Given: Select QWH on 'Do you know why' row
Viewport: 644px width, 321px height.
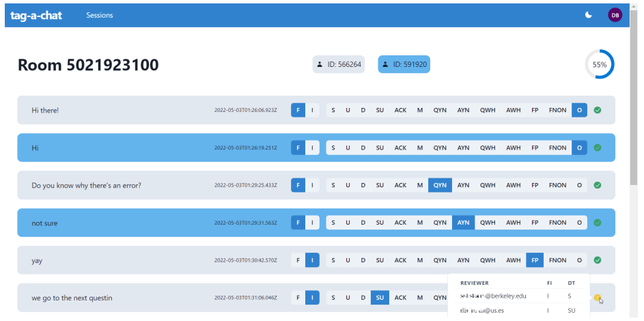Looking at the screenshot, I should coord(488,185).
